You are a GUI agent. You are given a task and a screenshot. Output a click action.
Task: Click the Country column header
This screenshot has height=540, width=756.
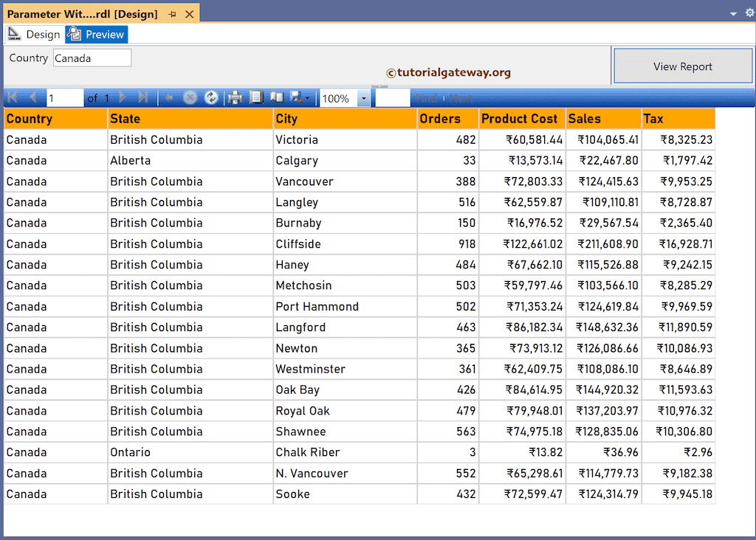(55, 119)
